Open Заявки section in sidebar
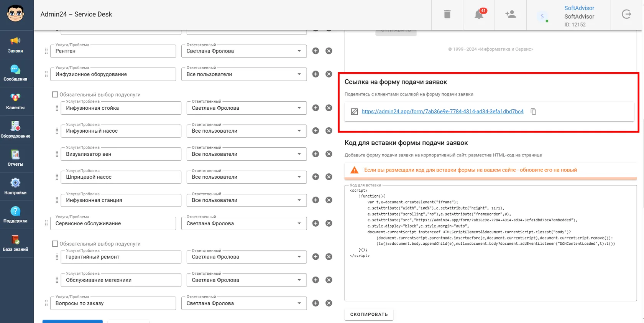Screen dimensions: 644x323 (x=15, y=45)
